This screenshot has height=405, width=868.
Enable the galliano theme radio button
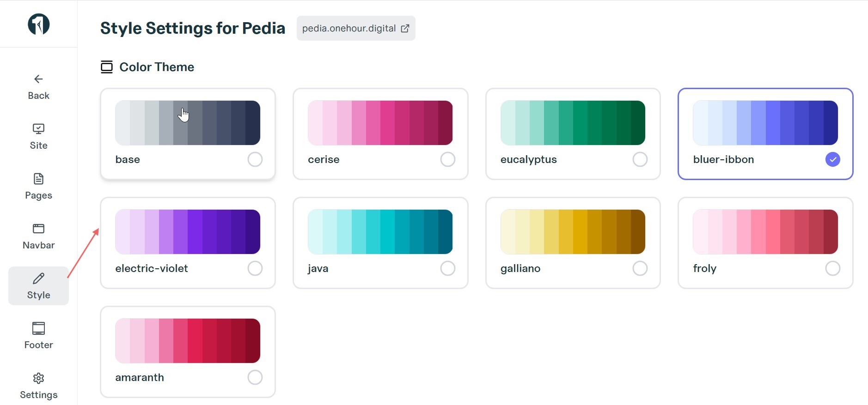(x=640, y=268)
